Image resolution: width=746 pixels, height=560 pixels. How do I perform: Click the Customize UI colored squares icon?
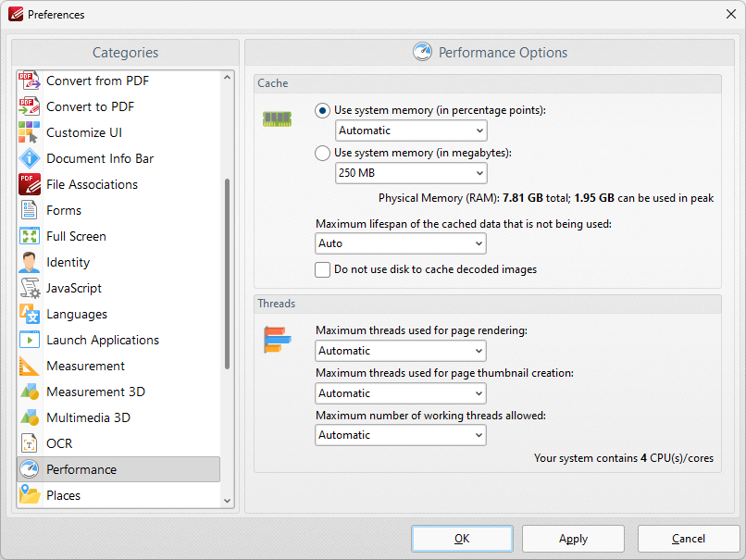[30, 132]
